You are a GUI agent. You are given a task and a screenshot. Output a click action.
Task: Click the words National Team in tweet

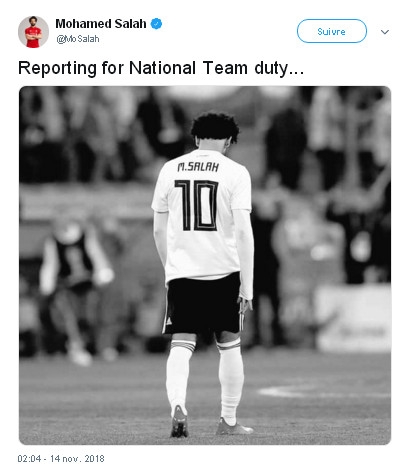coord(188,68)
